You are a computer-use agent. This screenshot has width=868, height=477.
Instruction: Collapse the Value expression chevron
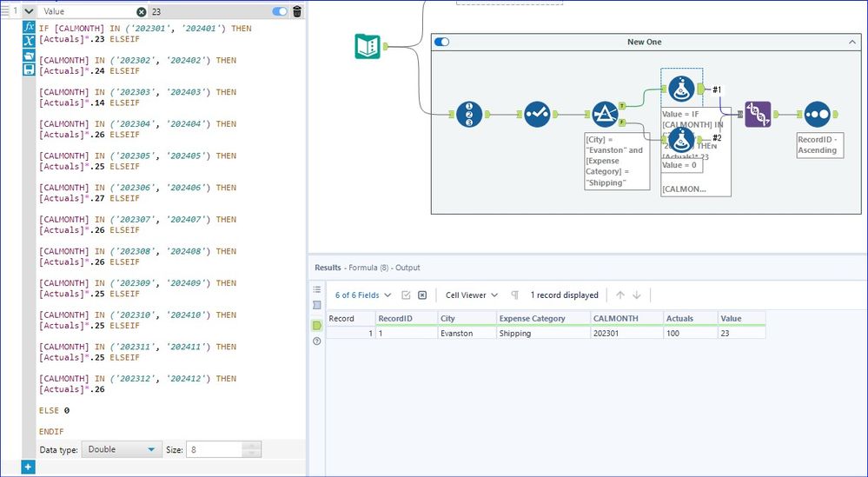tap(29, 11)
